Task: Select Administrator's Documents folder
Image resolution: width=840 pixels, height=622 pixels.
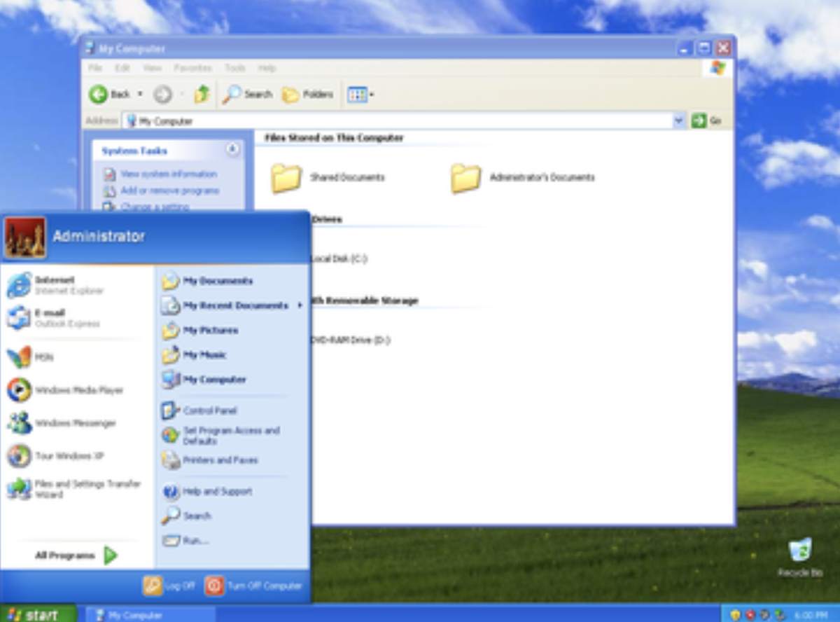Action: 522,178
